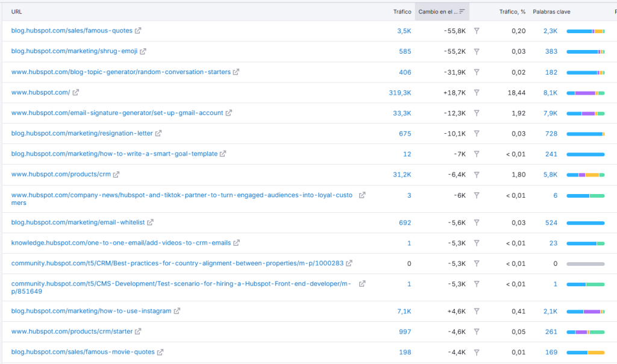
Task: Open the email-signature-generator set-up-gmail-account link
Action: (x=117, y=113)
